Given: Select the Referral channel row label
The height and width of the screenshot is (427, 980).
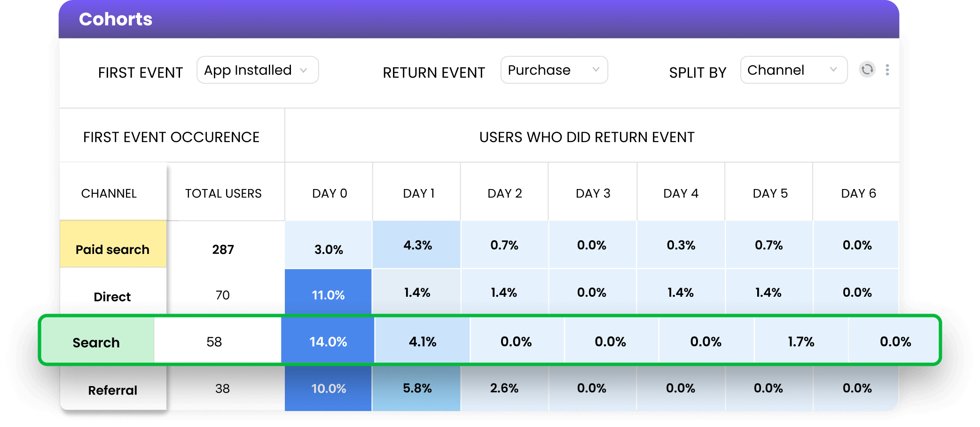Looking at the screenshot, I should (113, 390).
